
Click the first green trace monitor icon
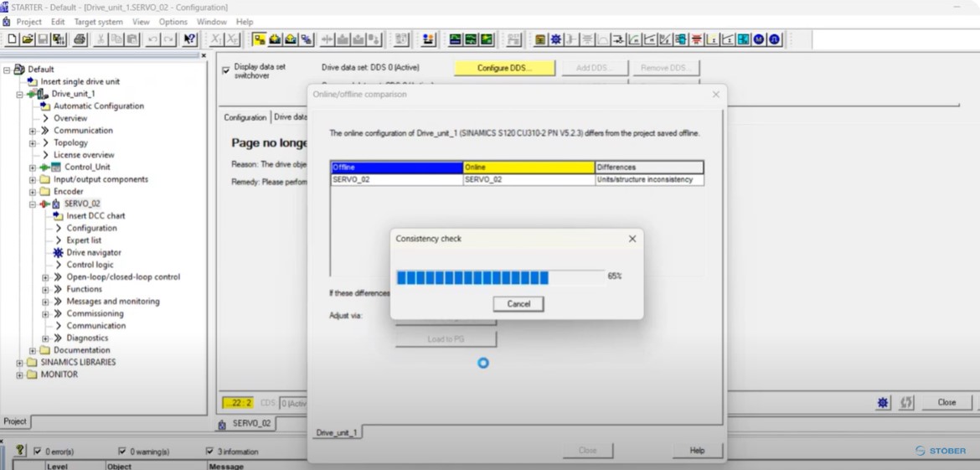[456, 39]
